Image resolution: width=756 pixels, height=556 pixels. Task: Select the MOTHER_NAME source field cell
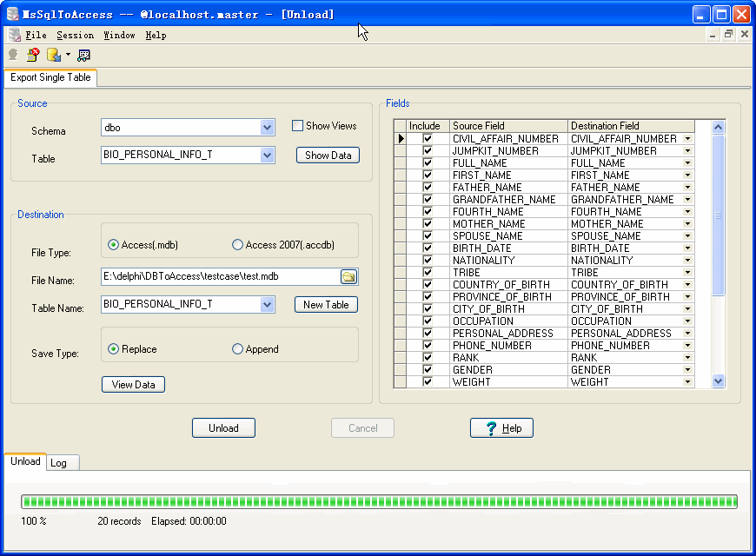(x=508, y=224)
